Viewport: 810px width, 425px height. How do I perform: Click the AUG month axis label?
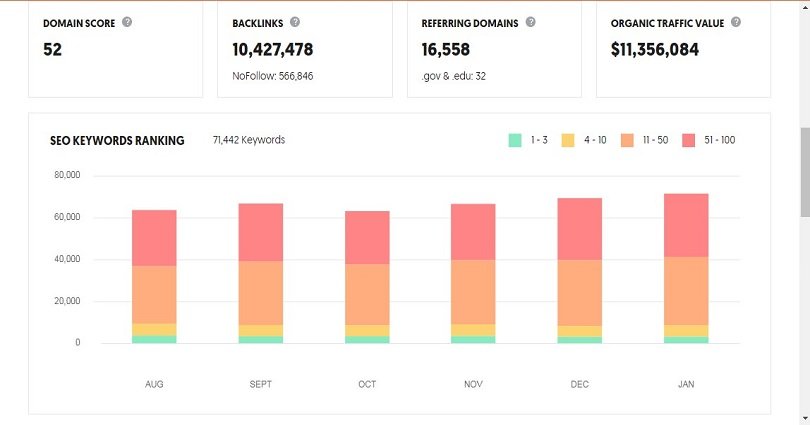154,384
